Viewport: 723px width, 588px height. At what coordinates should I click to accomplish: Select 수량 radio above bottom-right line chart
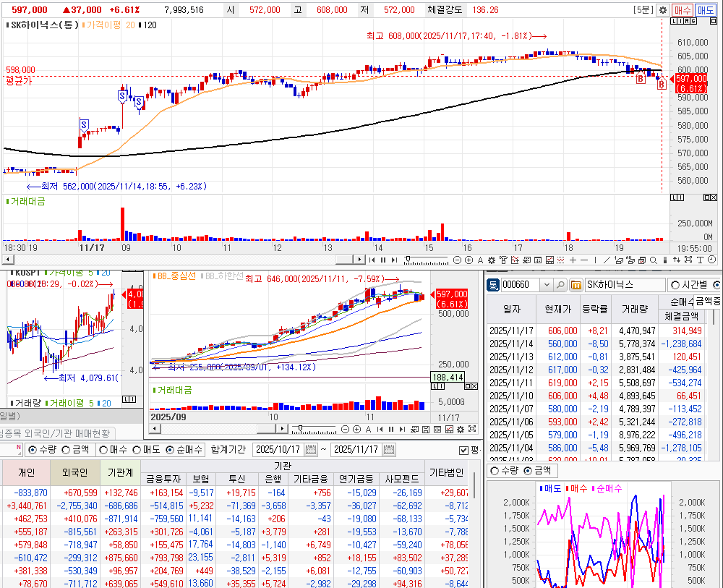[495, 470]
